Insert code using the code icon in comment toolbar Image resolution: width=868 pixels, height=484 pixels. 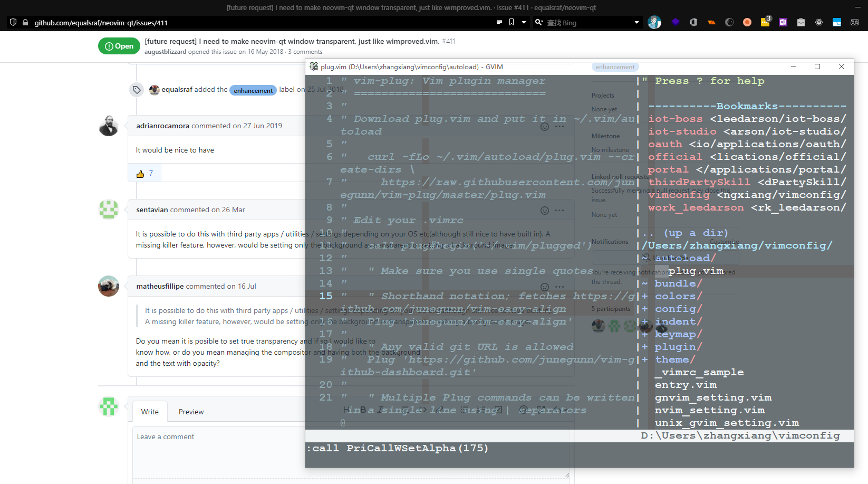tap(422, 411)
